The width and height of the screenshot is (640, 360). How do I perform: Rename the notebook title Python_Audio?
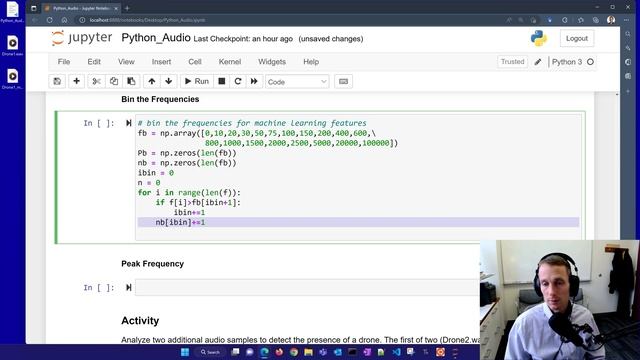pos(156,38)
